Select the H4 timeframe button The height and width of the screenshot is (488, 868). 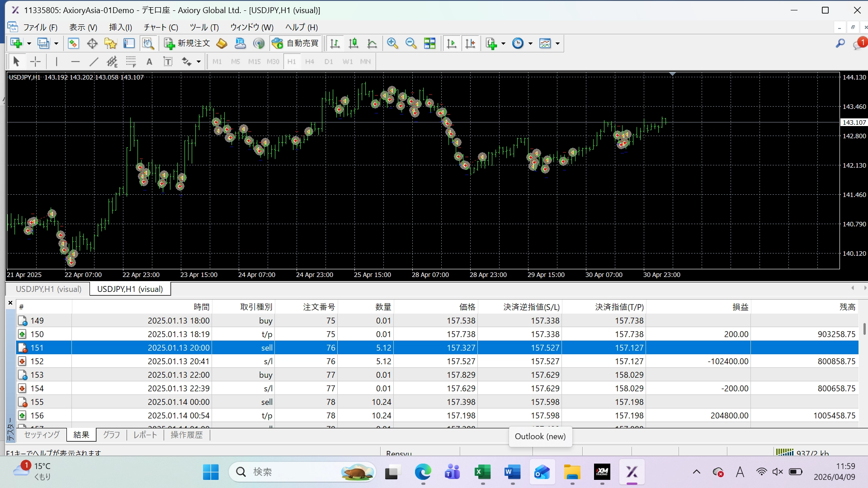(x=310, y=61)
